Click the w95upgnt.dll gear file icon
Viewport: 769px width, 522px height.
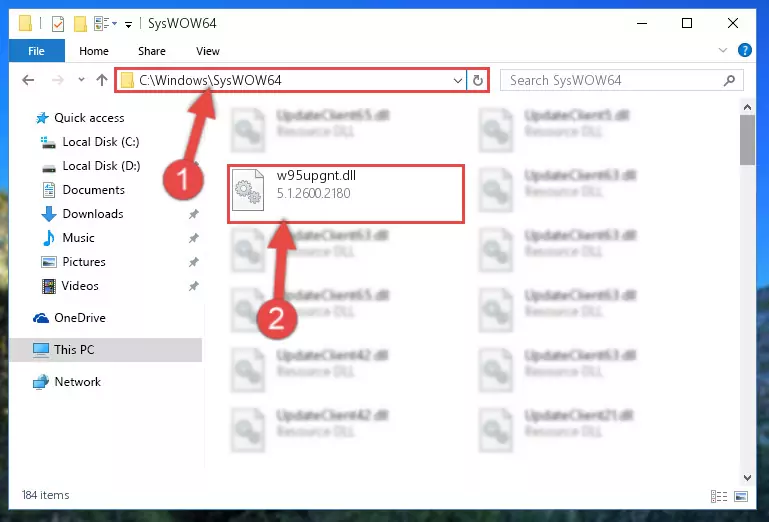pyautogui.click(x=248, y=190)
